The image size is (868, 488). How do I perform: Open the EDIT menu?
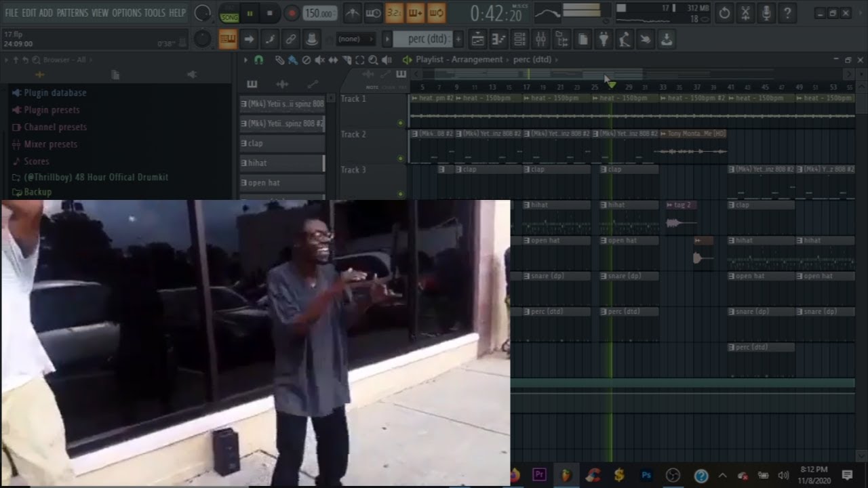(x=29, y=13)
